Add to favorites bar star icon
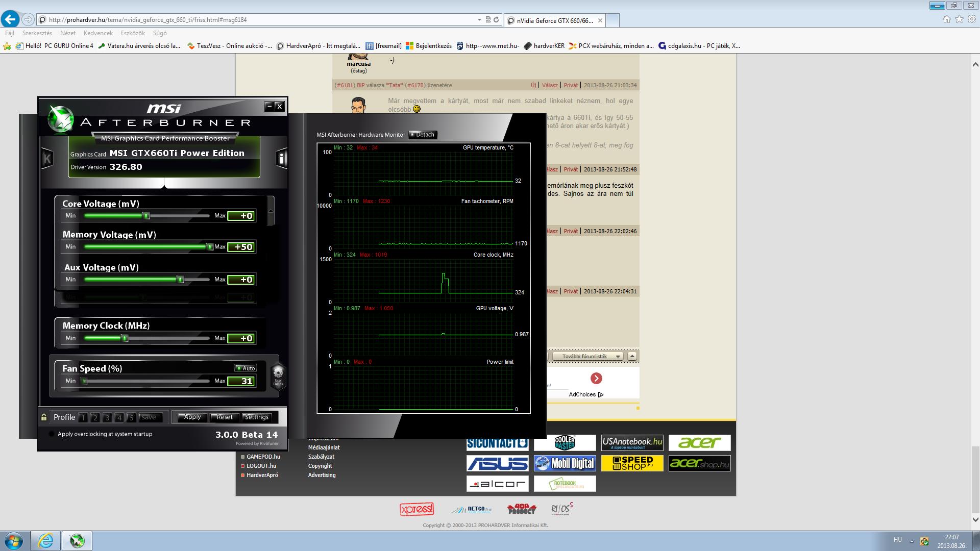 coord(7,46)
